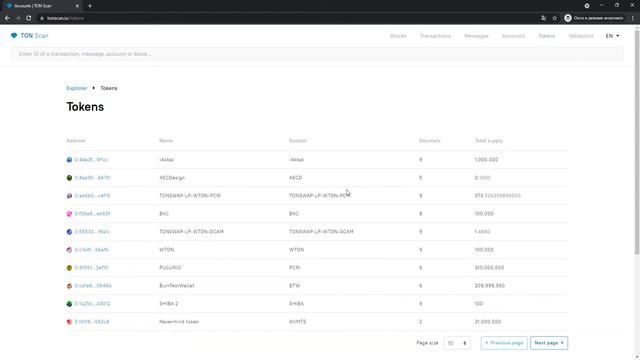Open the TONSWAP-LP-WTON-PCRI address link
The width and height of the screenshot is (640, 360).
pyautogui.click(x=92, y=196)
